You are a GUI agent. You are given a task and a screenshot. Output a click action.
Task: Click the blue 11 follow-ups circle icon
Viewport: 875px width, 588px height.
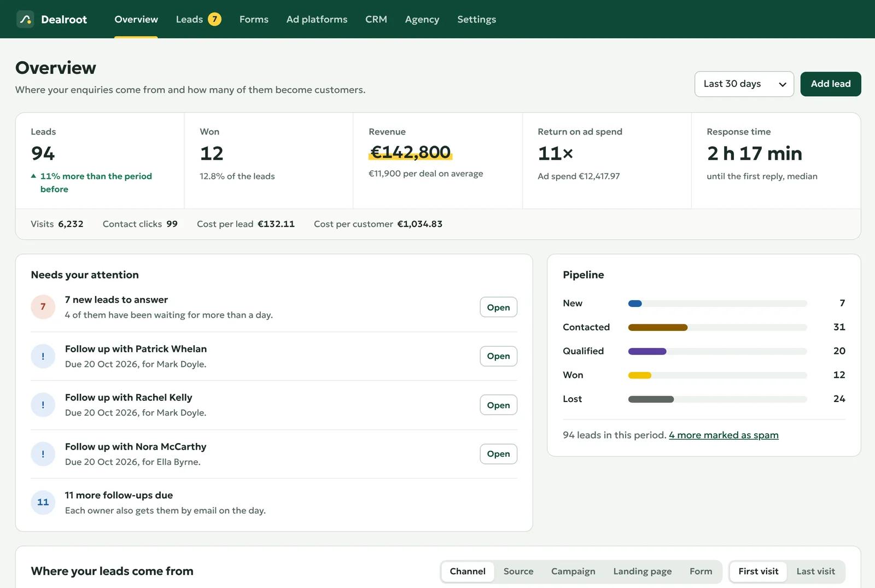point(43,502)
